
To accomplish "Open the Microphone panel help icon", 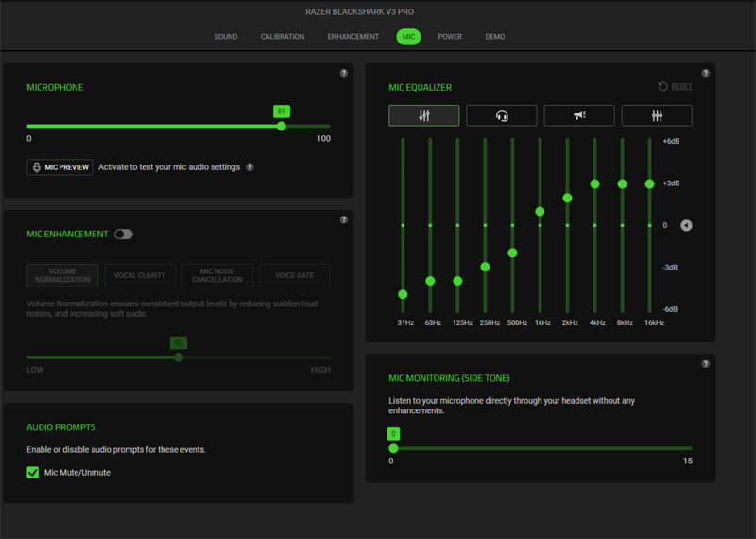I will point(343,74).
